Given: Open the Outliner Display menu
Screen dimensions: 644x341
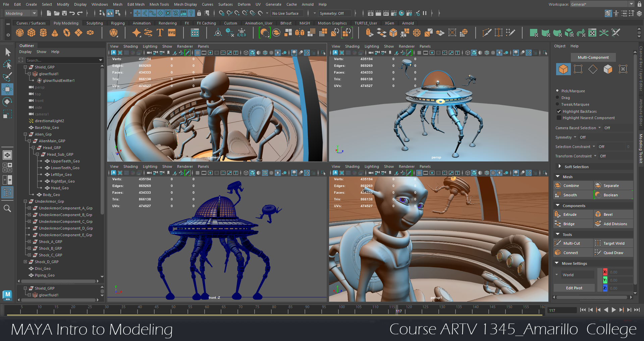Looking at the screenshot, I should [25, 52].
